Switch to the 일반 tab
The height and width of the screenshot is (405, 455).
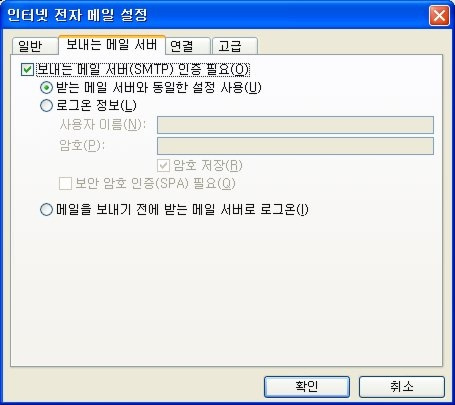point(35,46)
